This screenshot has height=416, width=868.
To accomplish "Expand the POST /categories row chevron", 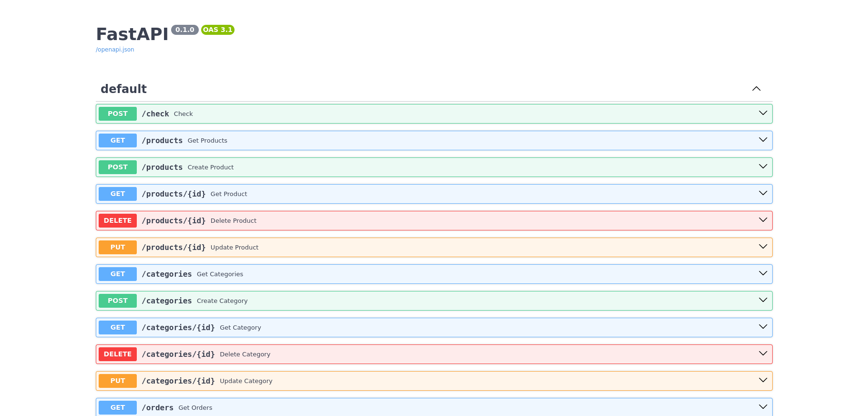I will point(763,300).
